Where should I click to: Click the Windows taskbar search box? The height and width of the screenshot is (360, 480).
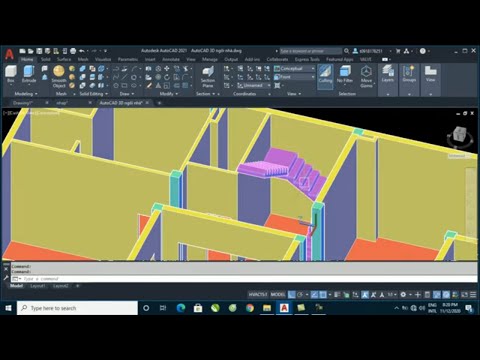[77, 308]
